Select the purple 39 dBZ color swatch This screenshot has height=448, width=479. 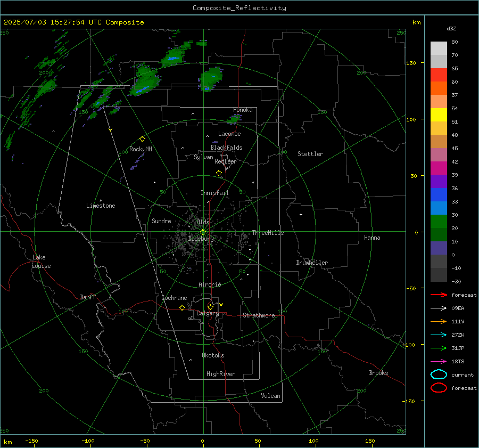point(439,181)
